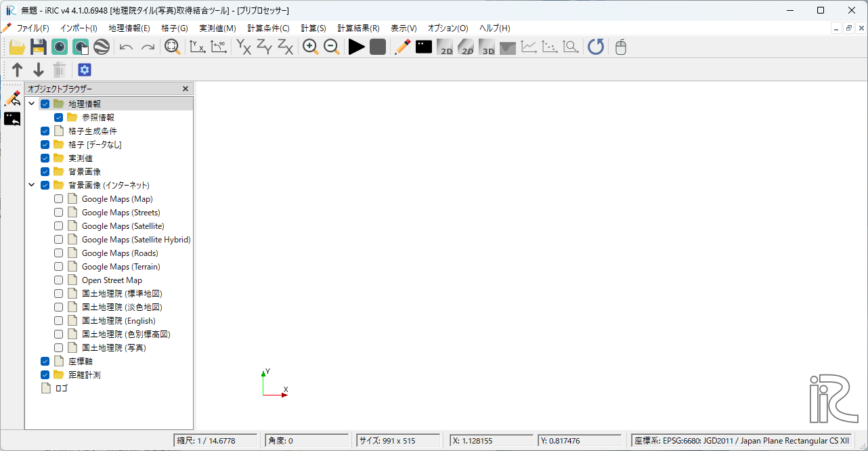Click the blue reload circular arrow icon
Viewport: 868px width, 451px height.
(x=596, y=47)
